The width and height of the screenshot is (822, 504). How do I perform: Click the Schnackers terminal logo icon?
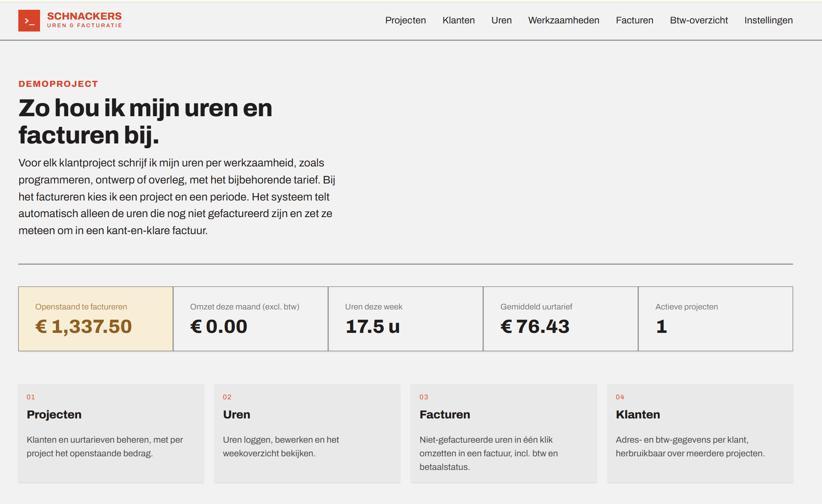point(29,20)
